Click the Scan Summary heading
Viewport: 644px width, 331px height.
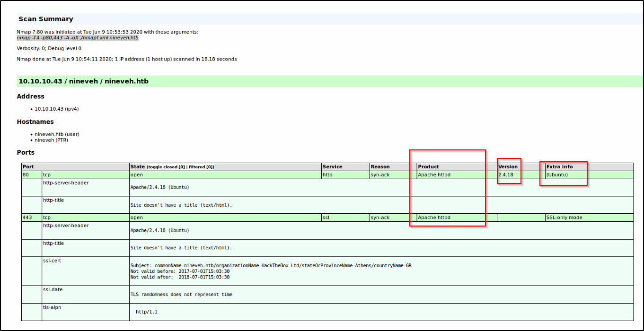pyautogui.click(x=46, y=19)
